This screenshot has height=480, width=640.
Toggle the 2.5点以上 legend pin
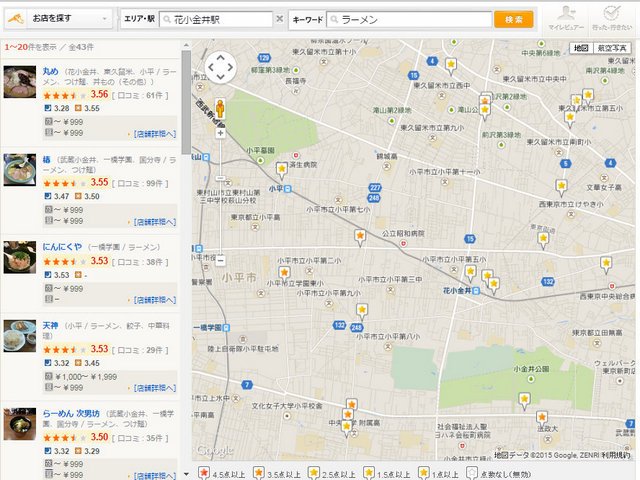pyautogui.click(x=313, y=473)
